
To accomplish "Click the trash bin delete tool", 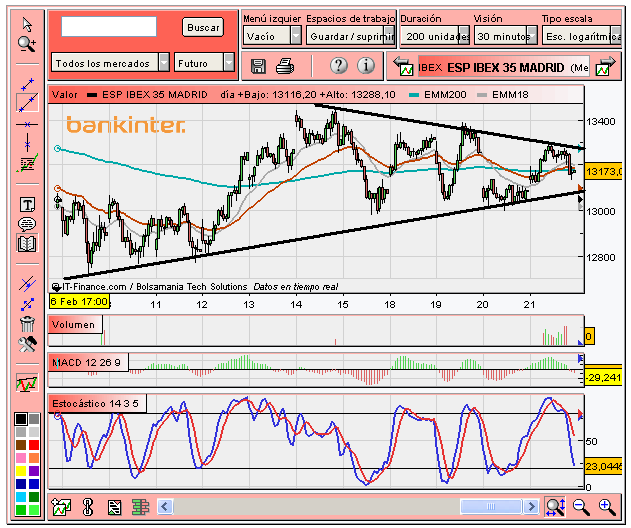I will tap(27, 324).
